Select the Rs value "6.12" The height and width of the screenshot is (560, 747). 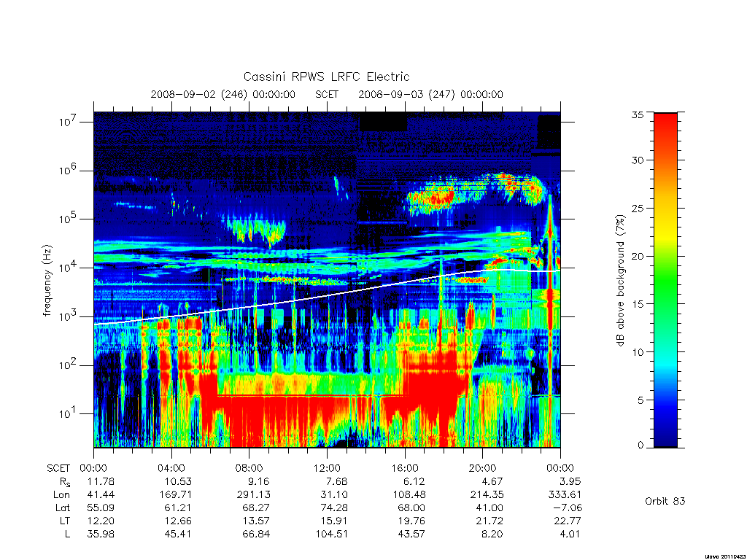414,481
